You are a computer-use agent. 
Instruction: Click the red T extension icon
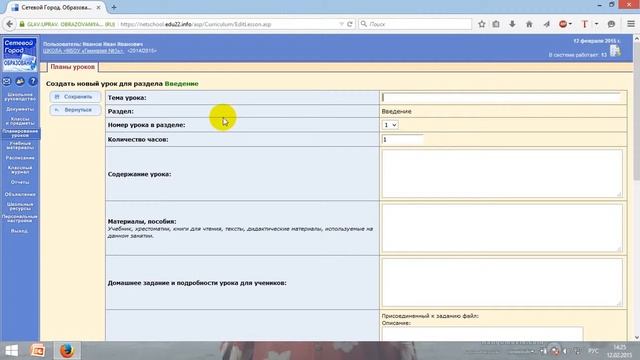point(584,24)
